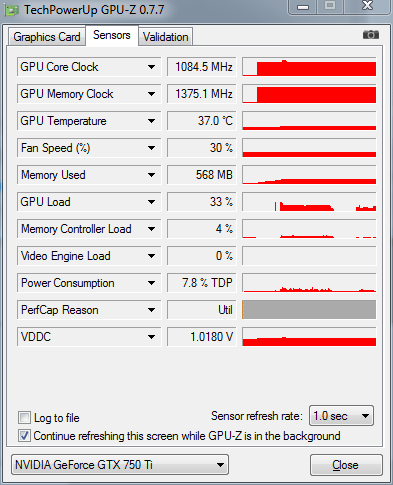Switch to the Validation tab
The width and height of the screenshot is (393, 485).
pyautogui.click(x=166, y=37)
